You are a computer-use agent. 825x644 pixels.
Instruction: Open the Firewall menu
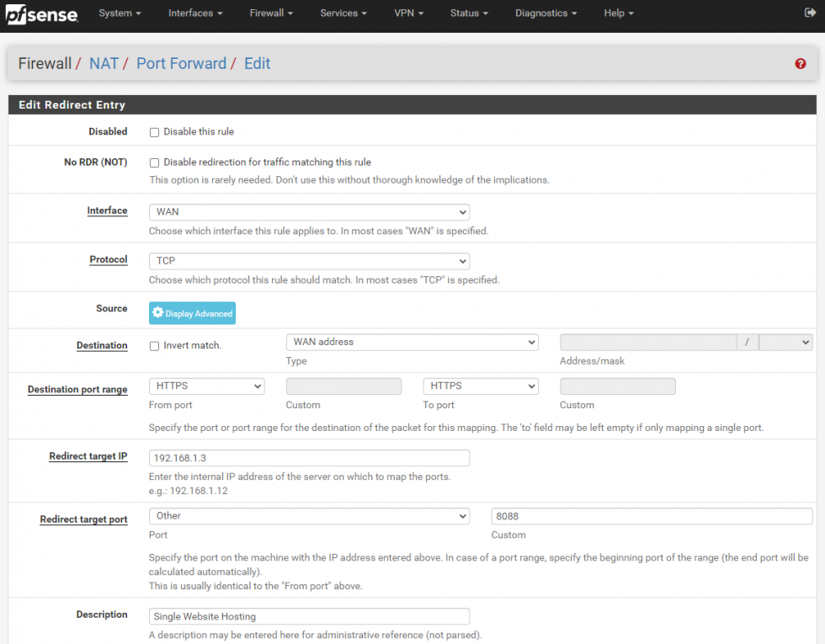click(270, 13)
